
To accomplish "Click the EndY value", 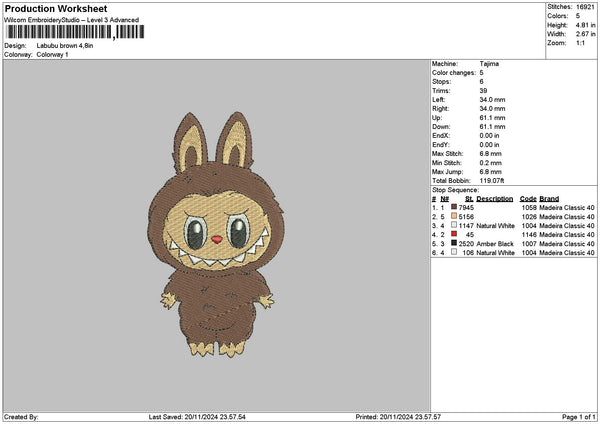I will 489,145.
